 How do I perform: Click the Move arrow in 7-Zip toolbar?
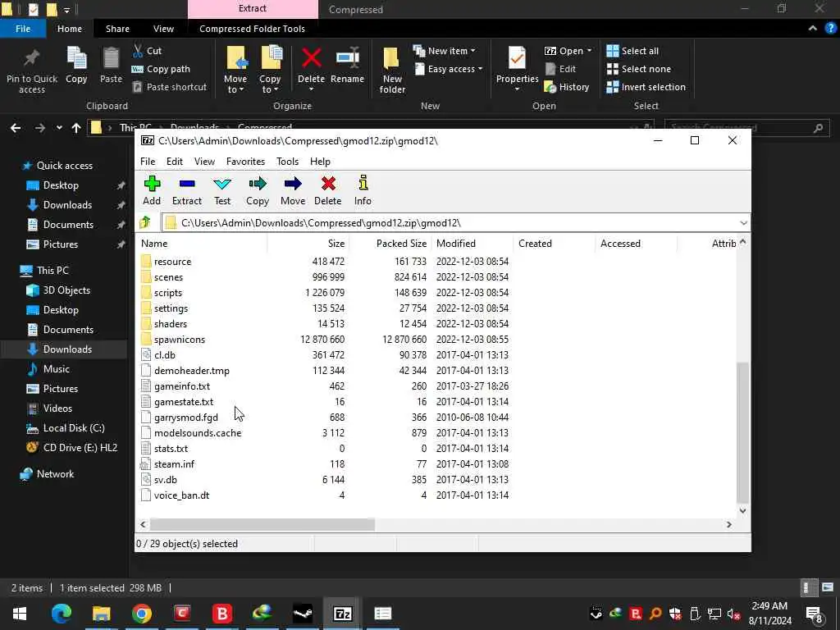pos(293,190)
